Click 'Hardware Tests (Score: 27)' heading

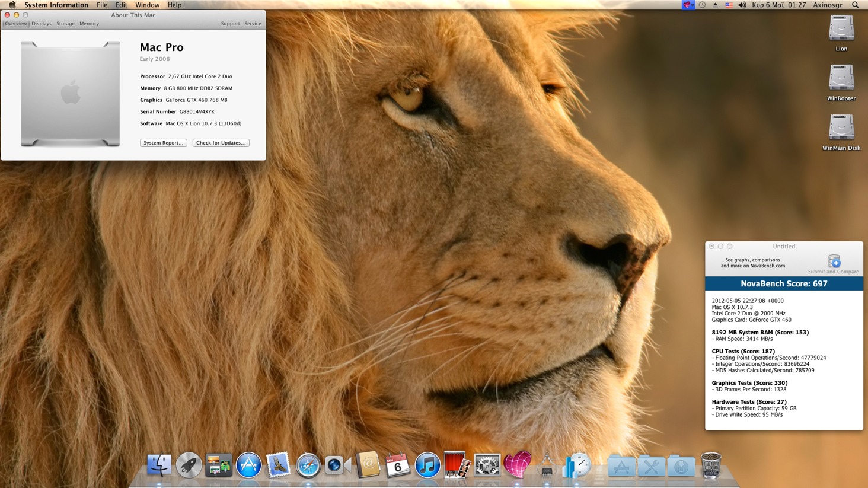(749, 402)
